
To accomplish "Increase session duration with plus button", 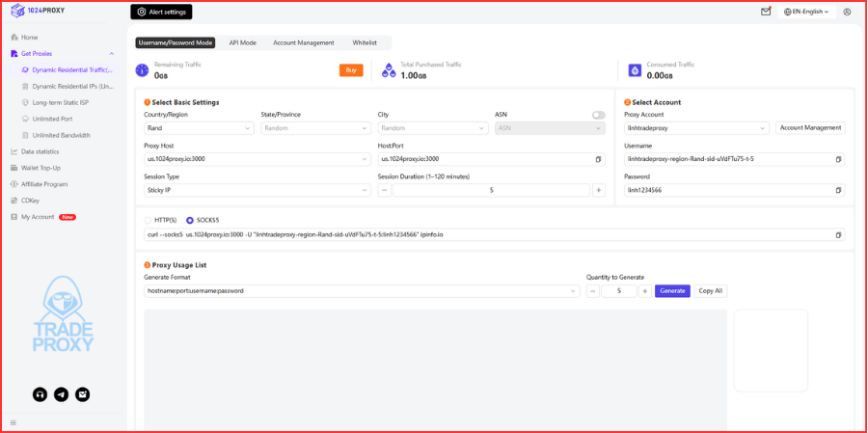I will 598,190.
